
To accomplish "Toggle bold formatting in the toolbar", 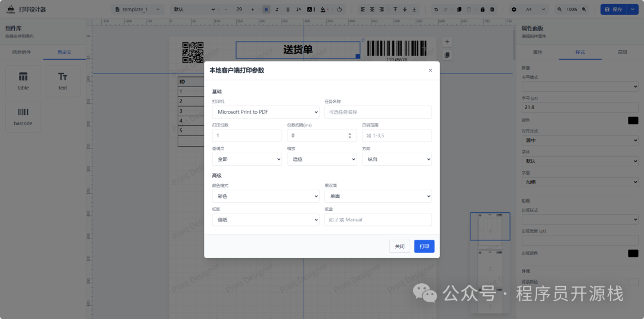I will pyautogui.click(x=267, y=9).
